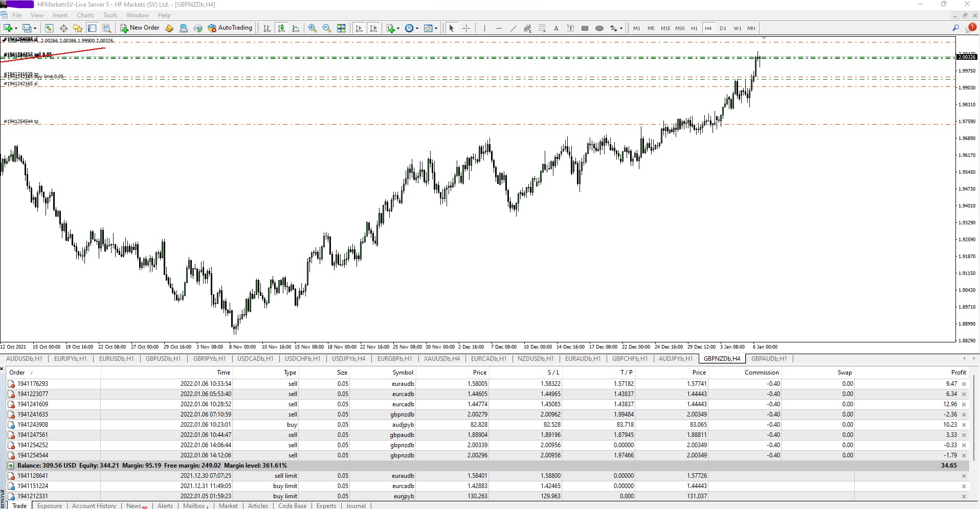Zoom in the chart with magnifier plus
Image resolution: width=980 pixels, height=509 pixels.
click(x=313, y=28)
